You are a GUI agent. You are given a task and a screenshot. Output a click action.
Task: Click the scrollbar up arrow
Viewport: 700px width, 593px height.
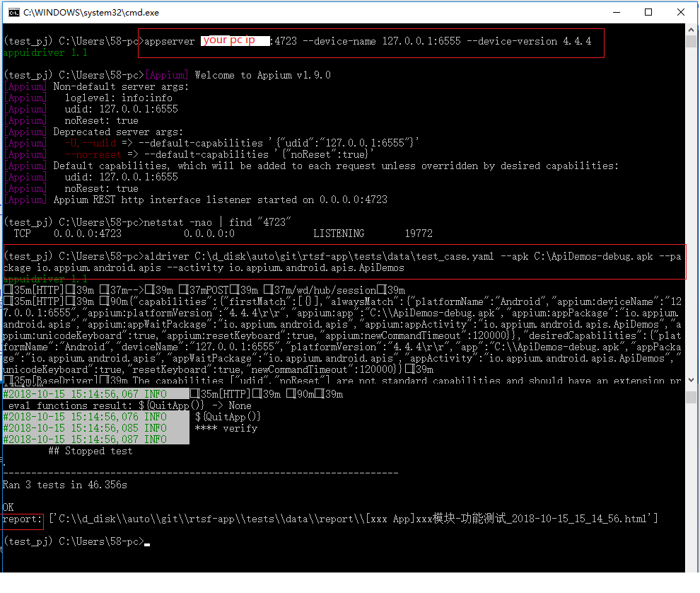[x=691, y=29]
